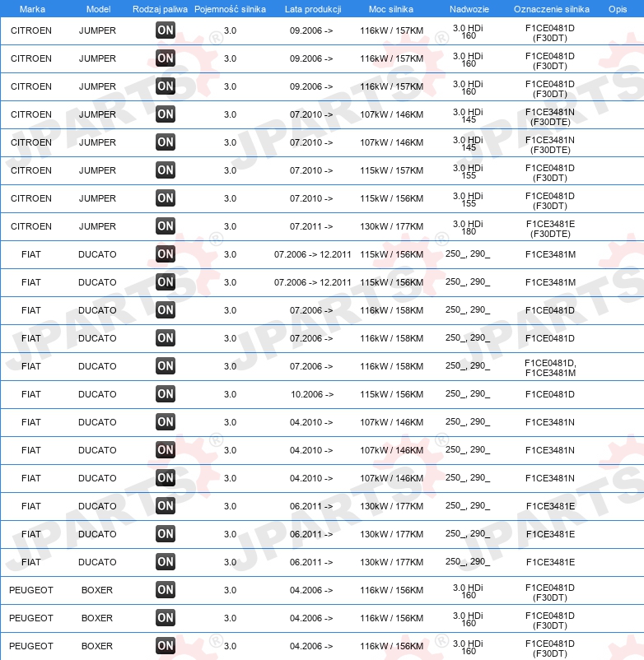Image resolution: width=644 pixels, height=660 pixels.
Task: Click ON fuel badge in the 115kW / 157KM row
Action: point(165,170)
